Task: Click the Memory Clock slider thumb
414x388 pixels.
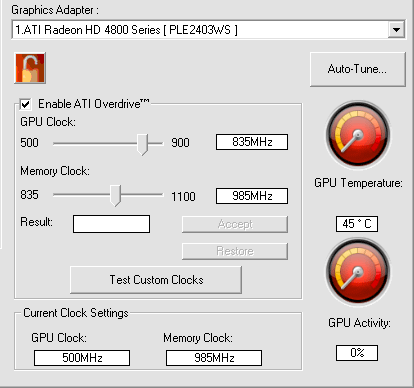Action: coord(116,196)
